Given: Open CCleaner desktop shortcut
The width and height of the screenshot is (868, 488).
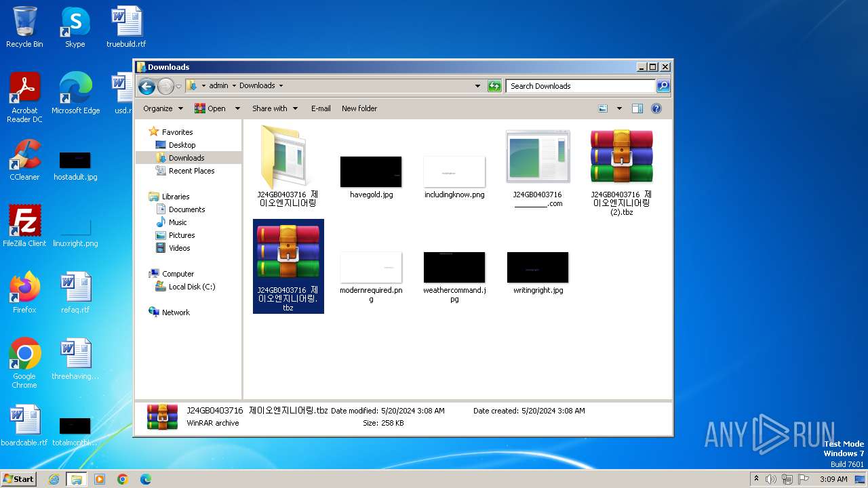Looking at the screenshot, I should (x=24, y=160).
